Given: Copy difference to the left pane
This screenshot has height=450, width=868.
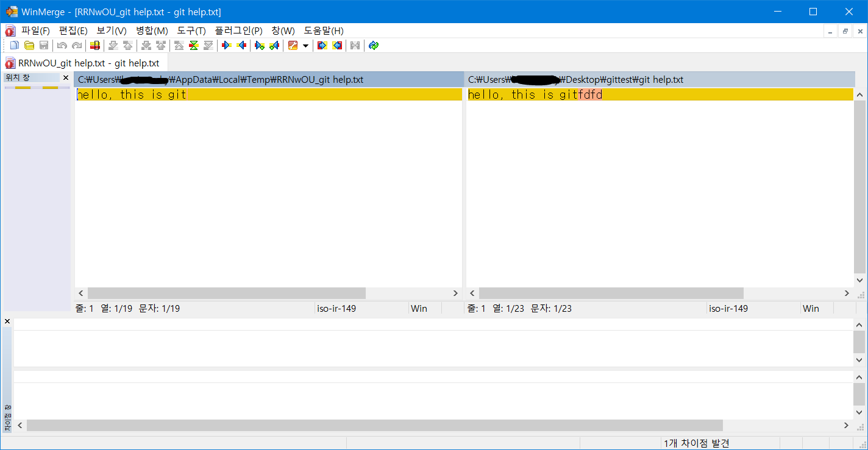Looking at the screenshot, I should (x=241, y=46).
